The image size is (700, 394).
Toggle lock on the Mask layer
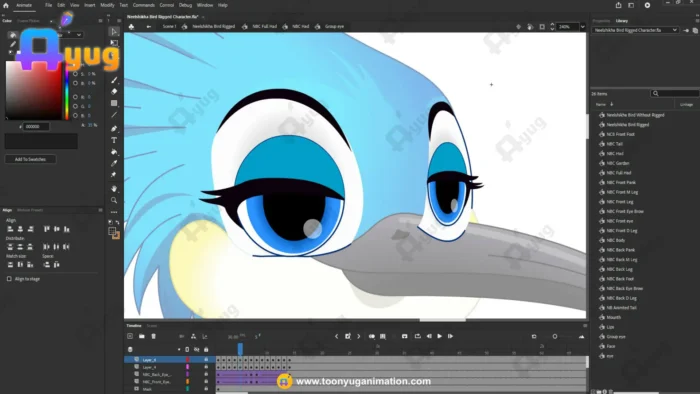point(206,389)
